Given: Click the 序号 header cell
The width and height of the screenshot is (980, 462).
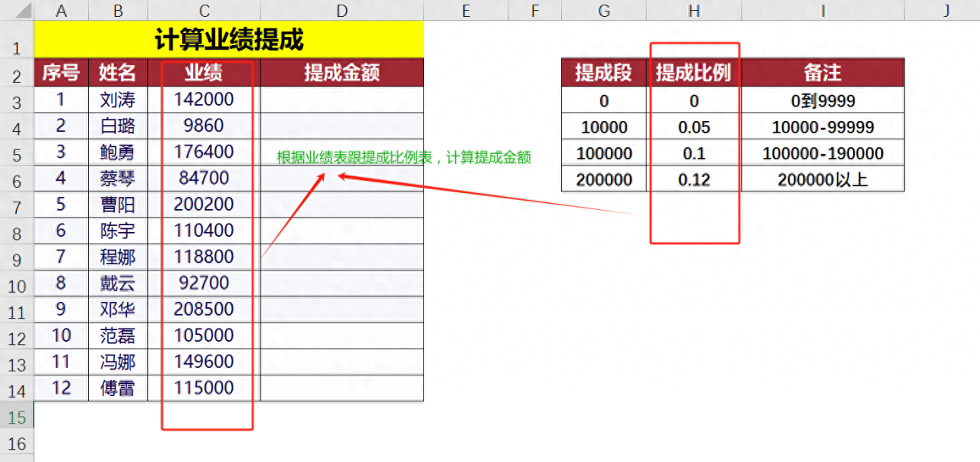Looking at the screenshot, I should [61, 73].
